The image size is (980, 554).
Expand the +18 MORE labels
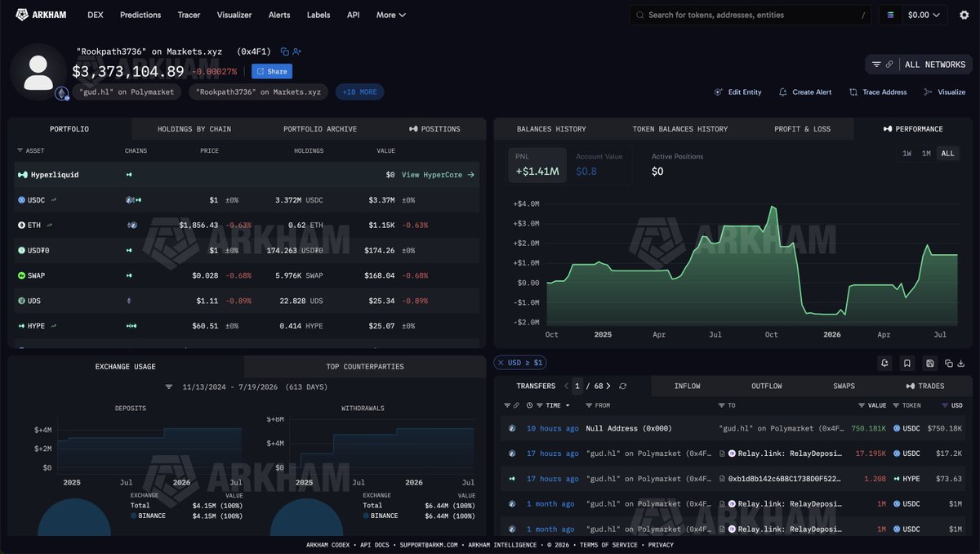pyautogui.click(x=359, y=92)
